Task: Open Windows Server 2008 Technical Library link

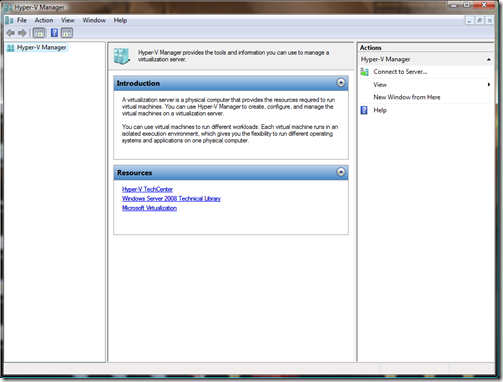Action: click(x=171, y=199)
